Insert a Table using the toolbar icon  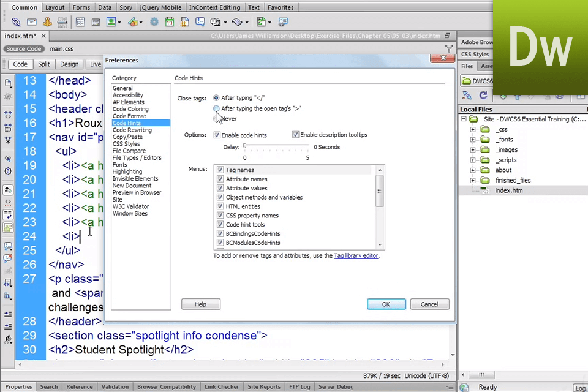pos(80,21)
